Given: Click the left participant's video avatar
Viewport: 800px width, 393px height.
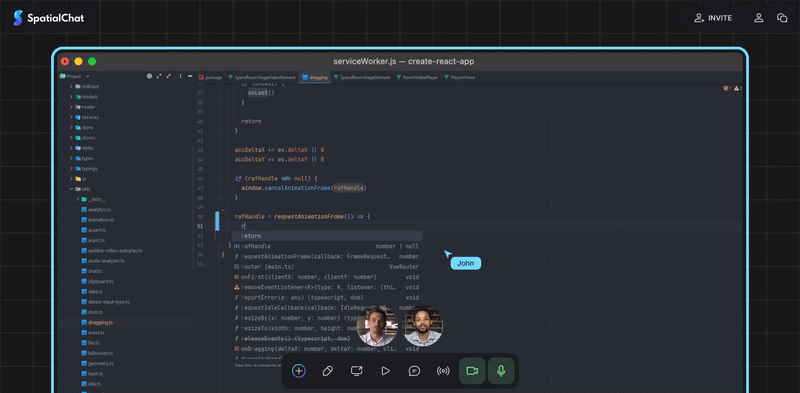Looking at the screenshot, I should point(377,326).
